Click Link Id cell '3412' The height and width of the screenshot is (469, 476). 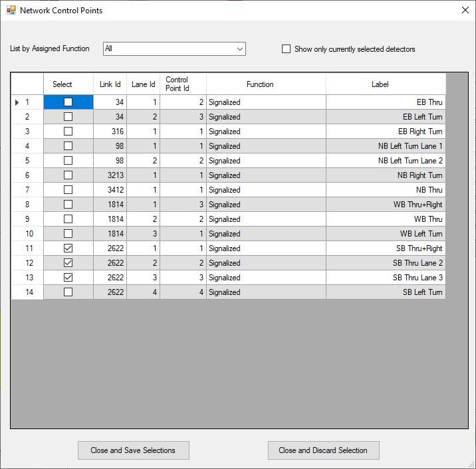[110, 189]
